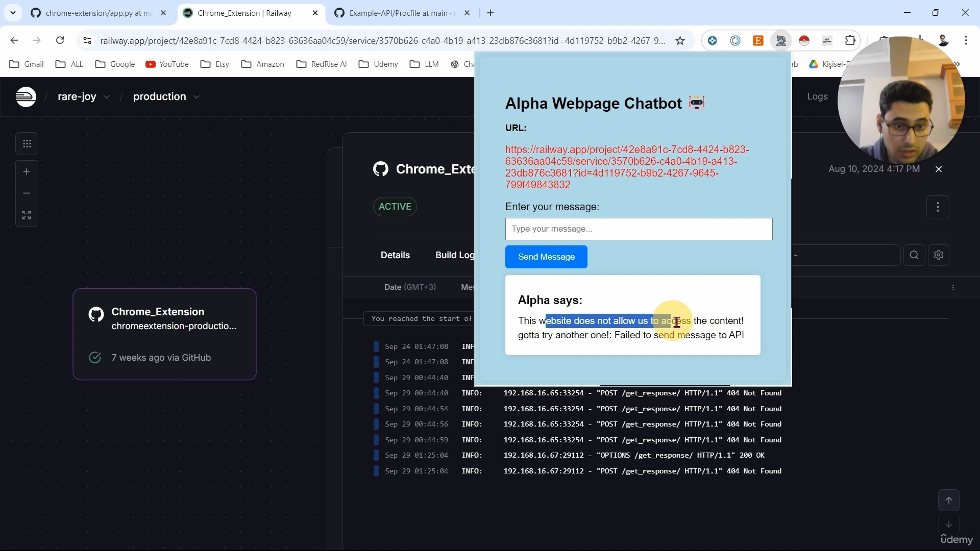The width and height of the screenshot is (980, 551).
Task: Switch to Example-API/Procfile GitHub tab
Action: click(403, 13)
